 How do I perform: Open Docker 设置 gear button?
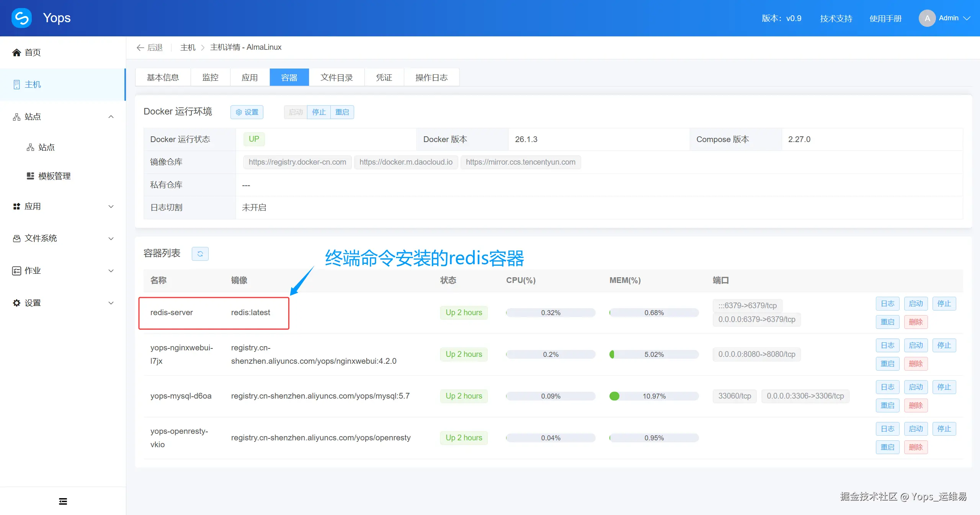[x=247, y=112]
